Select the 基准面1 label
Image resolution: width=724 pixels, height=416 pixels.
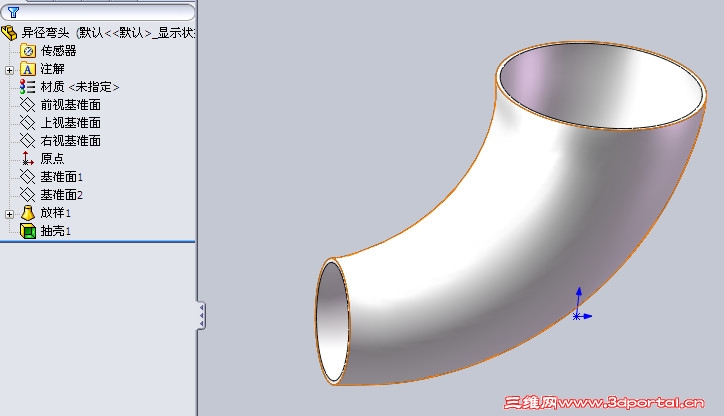61,177
